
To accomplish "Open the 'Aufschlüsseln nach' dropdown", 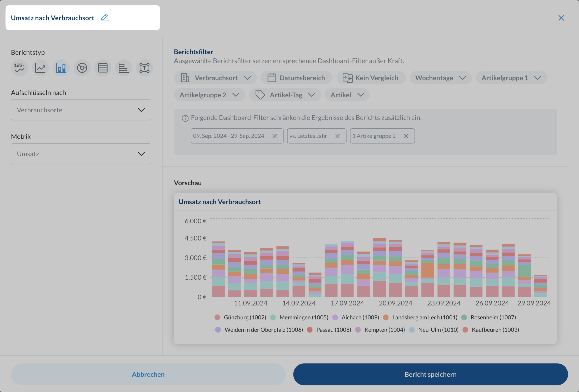I will [81, 110].
